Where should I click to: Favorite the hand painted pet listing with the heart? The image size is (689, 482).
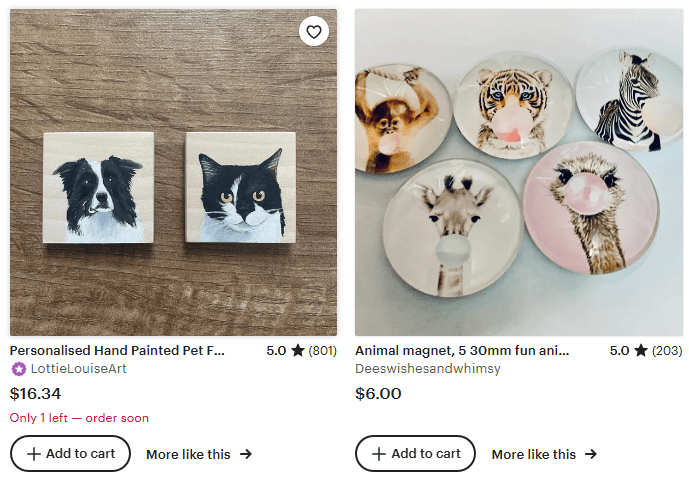[314, 32]
